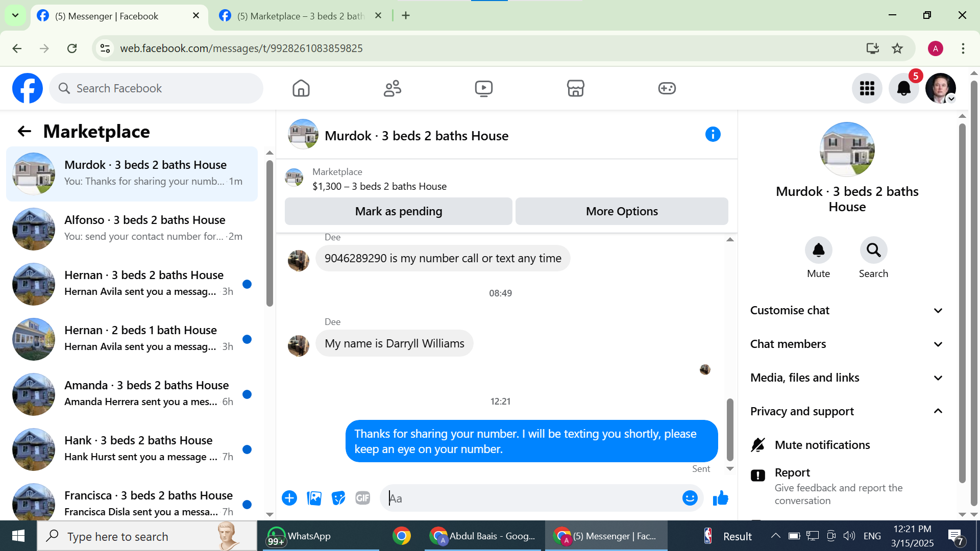Switch to the Marketplace browser tab
Viewport: 980px width, 551px height.
300,16
